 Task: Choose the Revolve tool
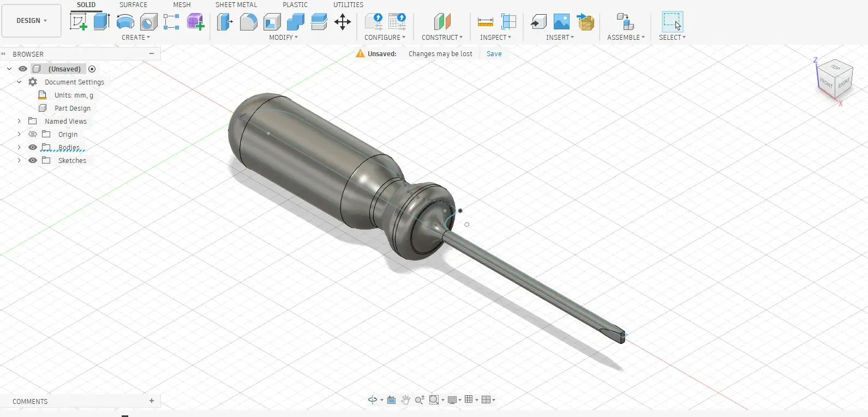pyautogui.click(x=125, y=22)
